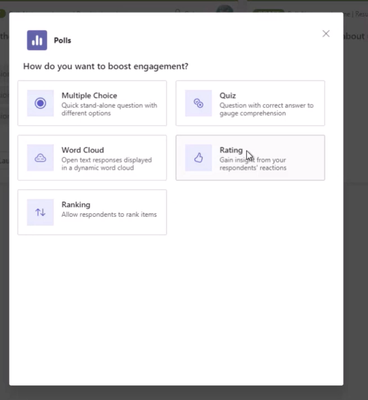Select the Word Cloud title text
The image size is (368, 400).
83,150
